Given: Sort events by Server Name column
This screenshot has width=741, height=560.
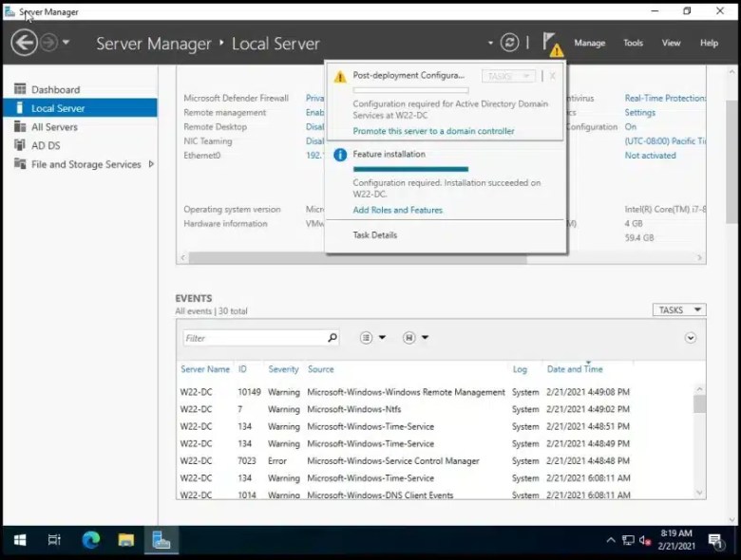Looking at the screenshot, I should tap(205, 369).
